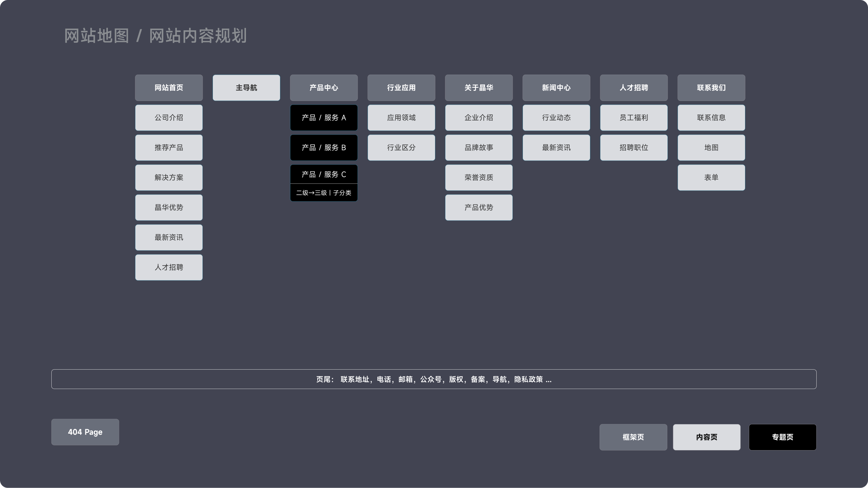
Task: Click the 晶华优势 box
Action: [x=169, y=208]
